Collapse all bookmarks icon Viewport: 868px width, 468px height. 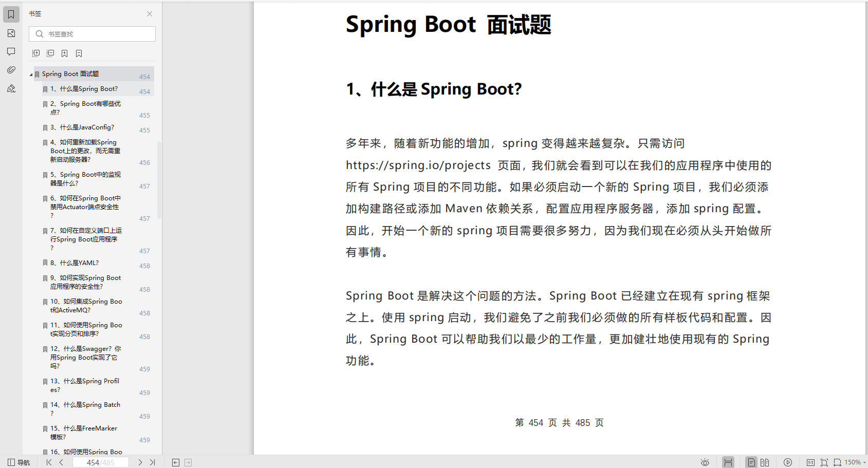50,53
